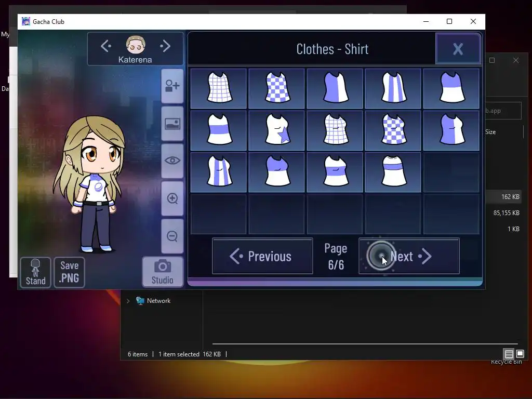Zoom in on the character

pos(172,198)
